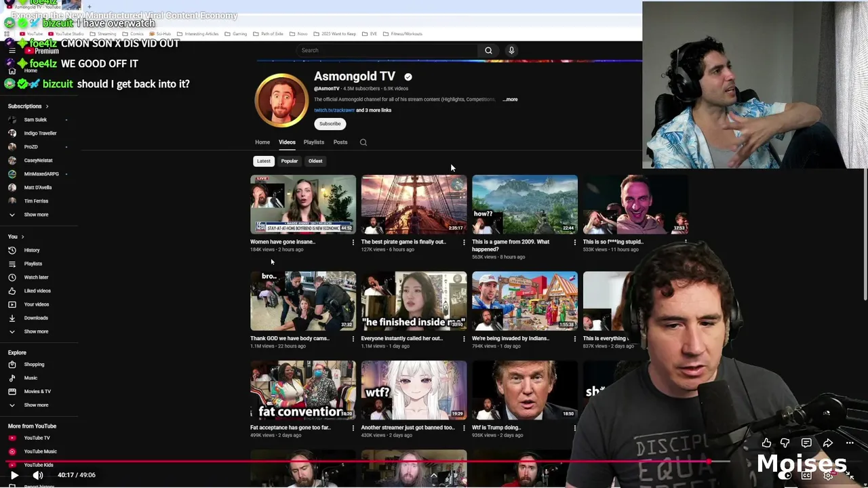This screenshot has height=488, width=868.
Task: Like the video with the thumbs-up icon
Action: pyautogui.click(x=766, y=443)
